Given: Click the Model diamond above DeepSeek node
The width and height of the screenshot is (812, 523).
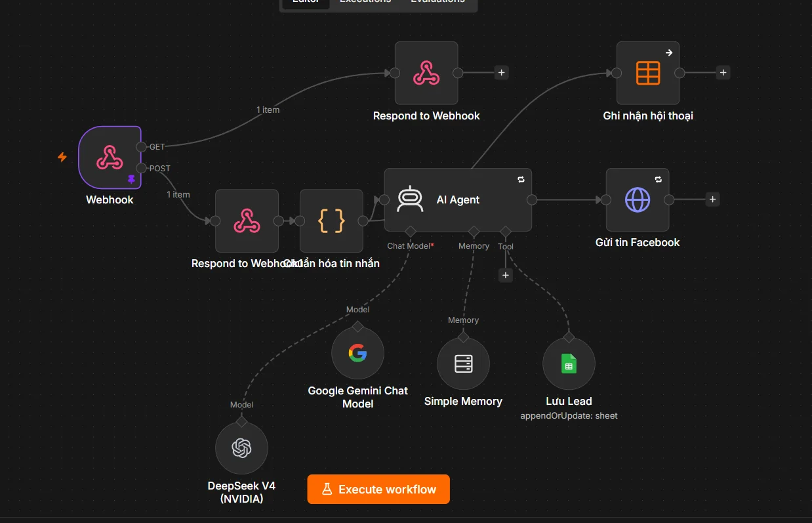Looking at the screenshot, I should coord(241,421).
